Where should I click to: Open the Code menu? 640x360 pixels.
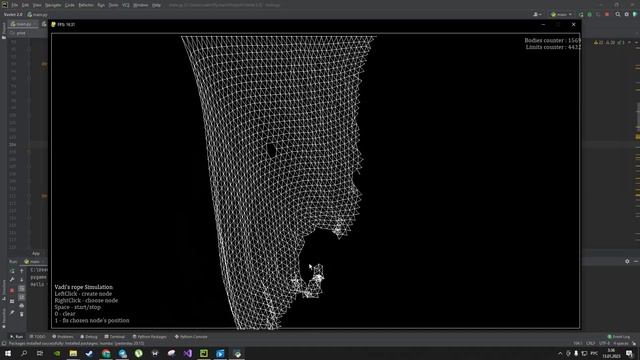point(70,5)
